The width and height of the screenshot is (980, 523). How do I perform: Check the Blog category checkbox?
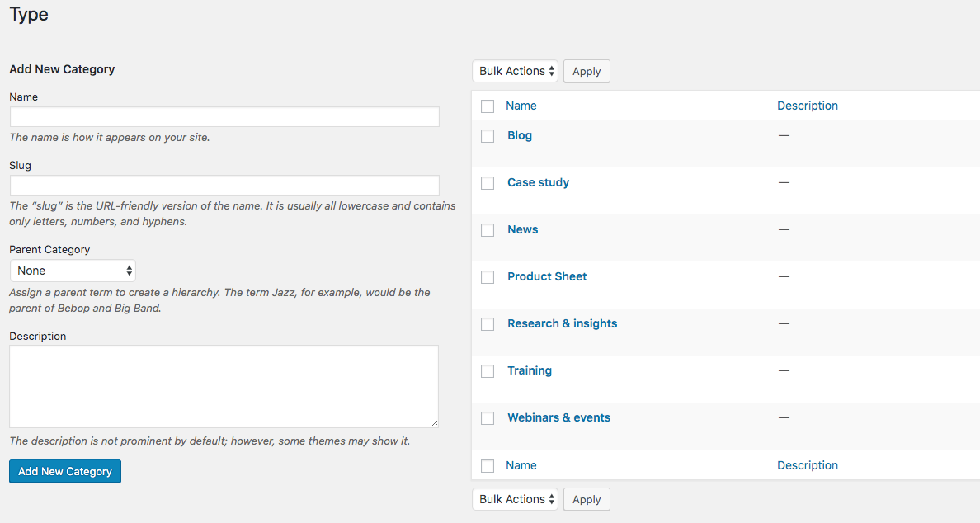pos(488,136)
